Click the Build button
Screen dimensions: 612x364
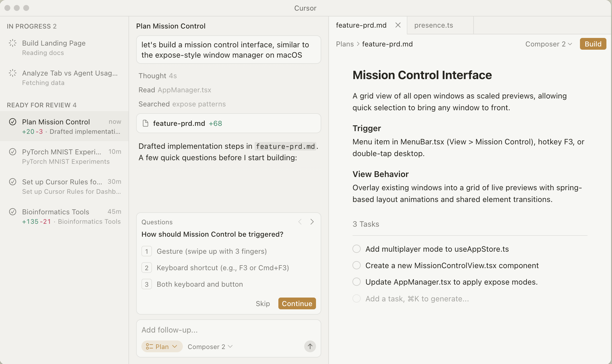click(593, 44)
